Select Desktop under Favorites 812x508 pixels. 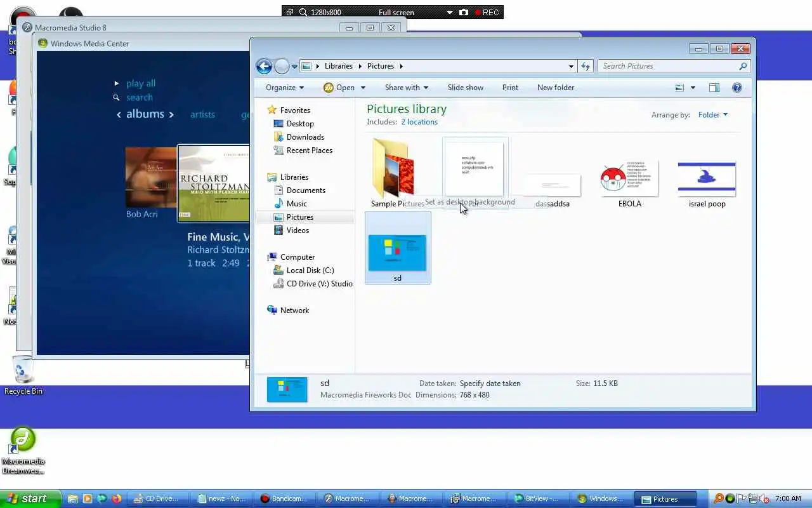(300, 123)
